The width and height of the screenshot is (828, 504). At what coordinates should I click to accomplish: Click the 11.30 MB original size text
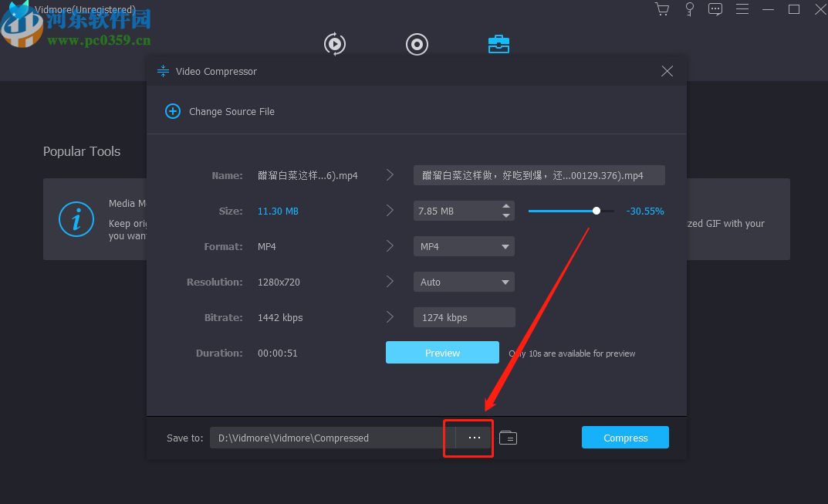278,211
